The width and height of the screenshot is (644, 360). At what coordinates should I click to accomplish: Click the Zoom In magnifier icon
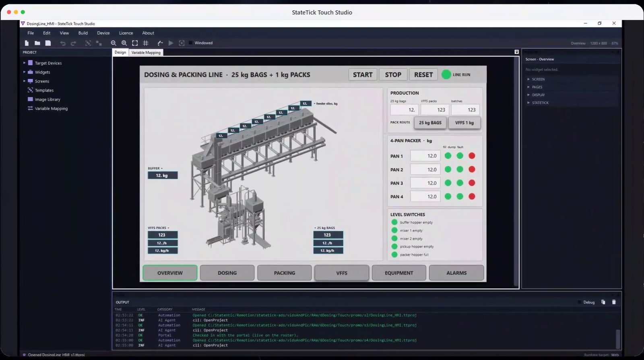coord(124,43)
